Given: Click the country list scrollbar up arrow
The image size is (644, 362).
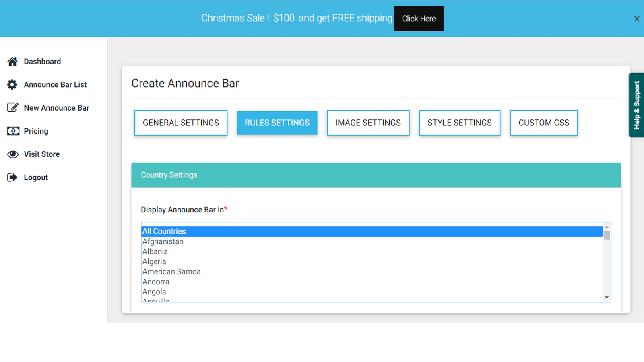Looking at the screenshot, I should 607,227.
